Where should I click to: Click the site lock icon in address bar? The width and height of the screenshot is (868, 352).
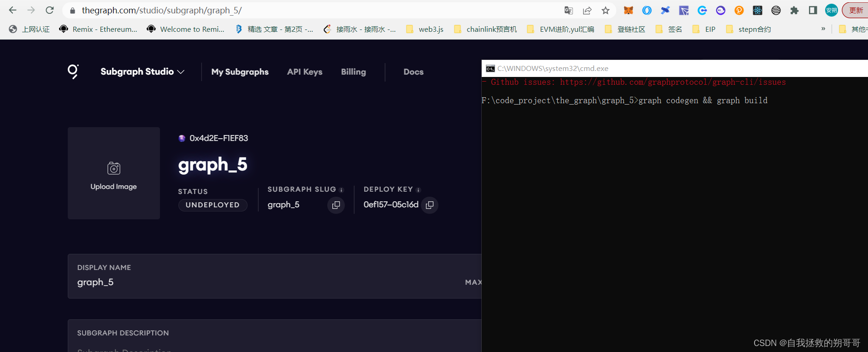point(72,10)
